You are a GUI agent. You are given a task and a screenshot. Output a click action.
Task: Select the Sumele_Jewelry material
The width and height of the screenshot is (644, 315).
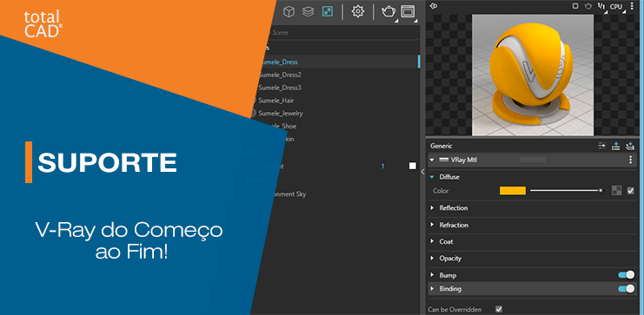click(281, 113)
